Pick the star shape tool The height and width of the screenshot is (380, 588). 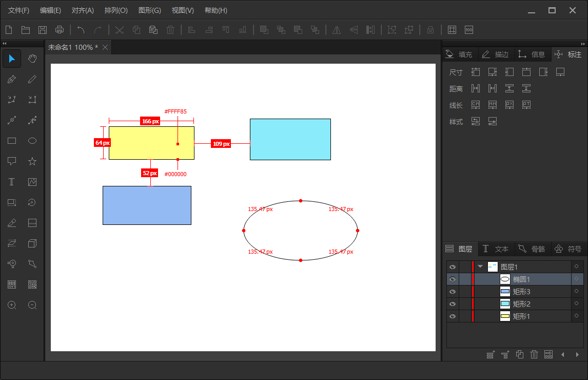32,161
